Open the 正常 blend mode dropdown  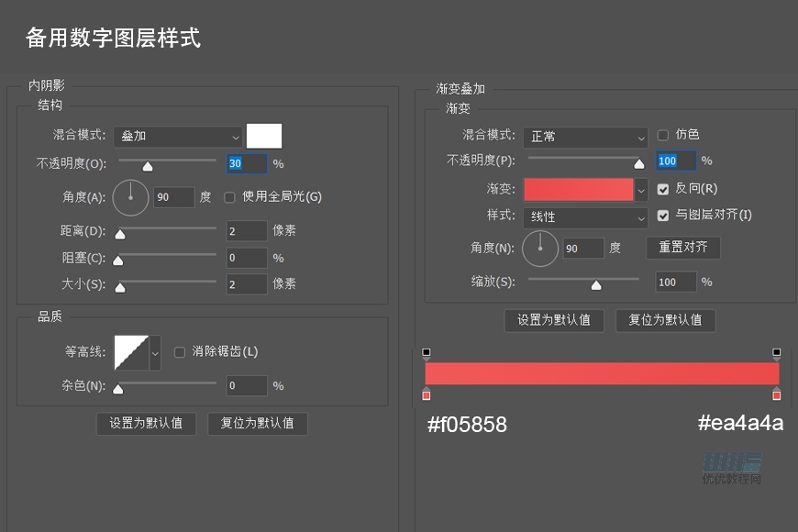pyautogui.click(x=585, y=138)
